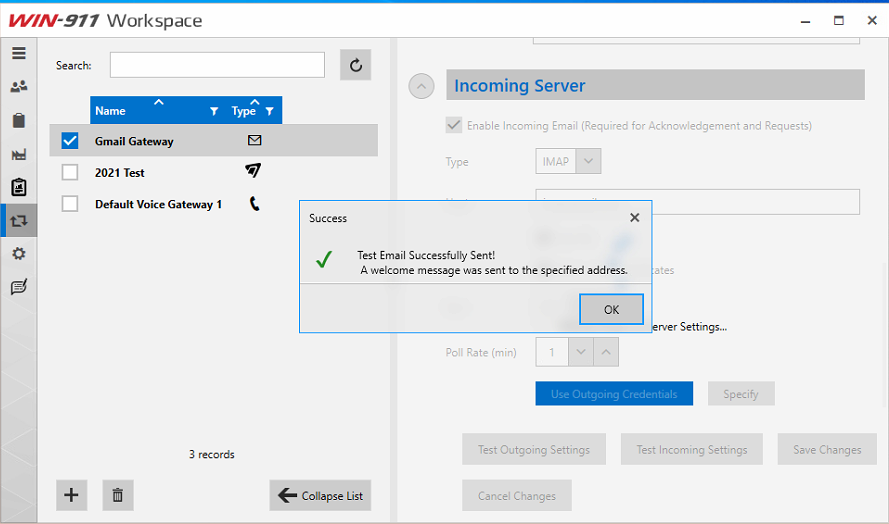Click inside the Search field
Screen dimensions: 889x524
[217, 65]
